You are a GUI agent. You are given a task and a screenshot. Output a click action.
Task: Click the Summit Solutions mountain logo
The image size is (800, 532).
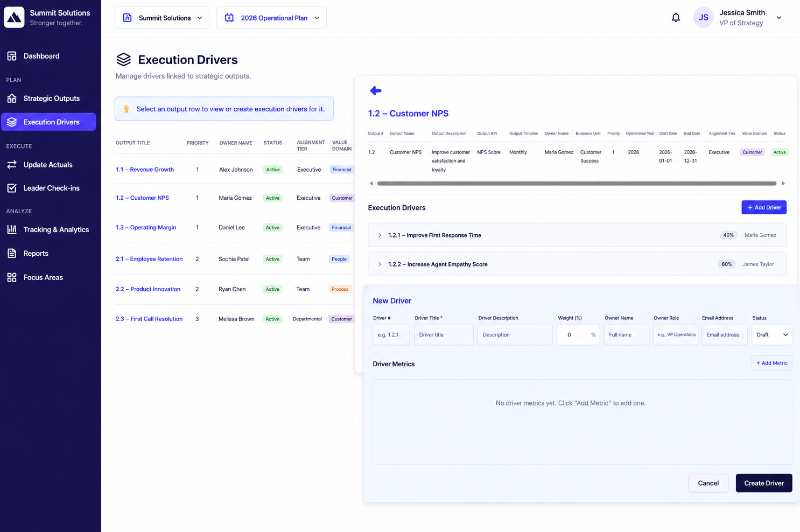(14, 17)
